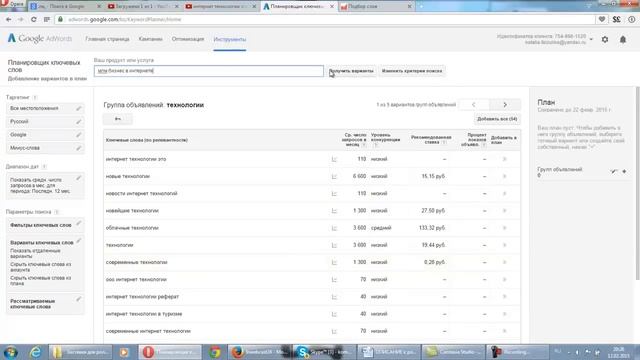Add 'новые технологии' keyword to plan

504,176
